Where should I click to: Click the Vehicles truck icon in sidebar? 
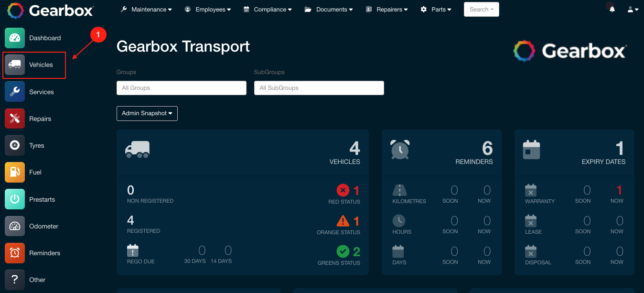coord(15,65)
